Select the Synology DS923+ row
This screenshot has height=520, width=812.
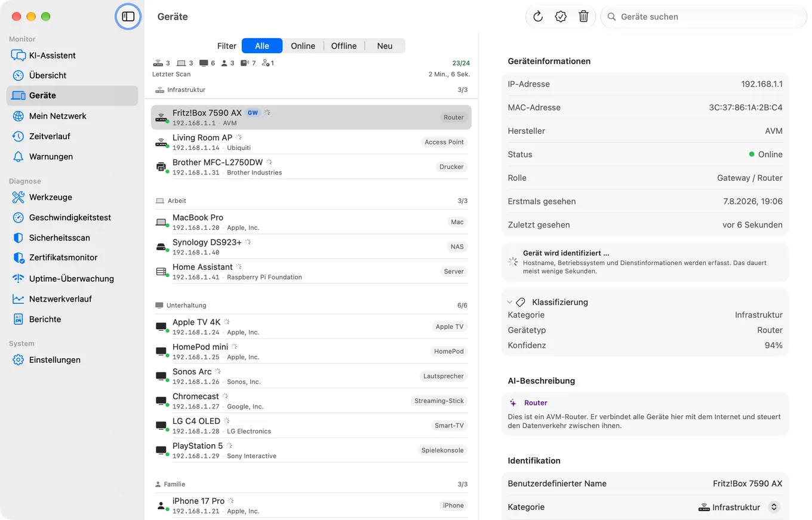pyautogui.click(x=311, y=247)
